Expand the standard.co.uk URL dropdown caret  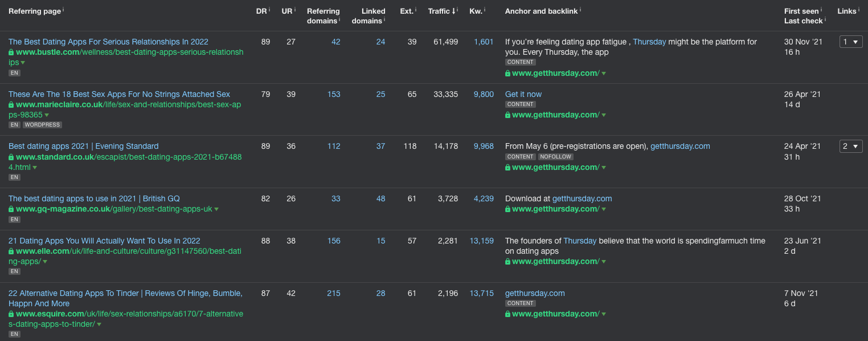(35, 168)
